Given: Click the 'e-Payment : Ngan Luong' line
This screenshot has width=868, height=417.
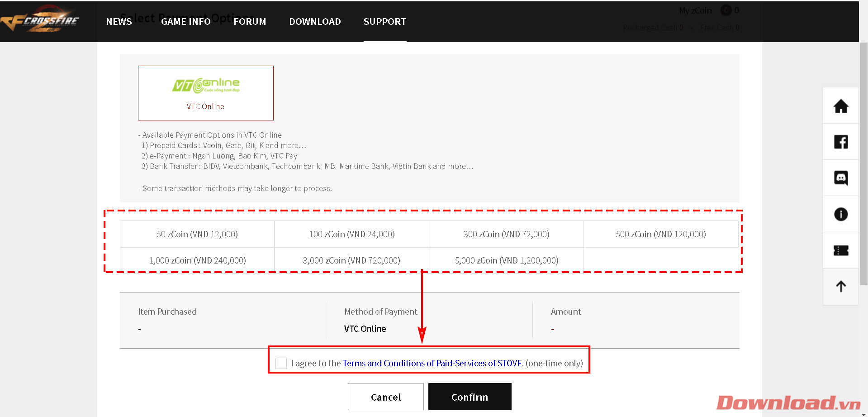Looking at the screenshot, I should click(219, 156).
